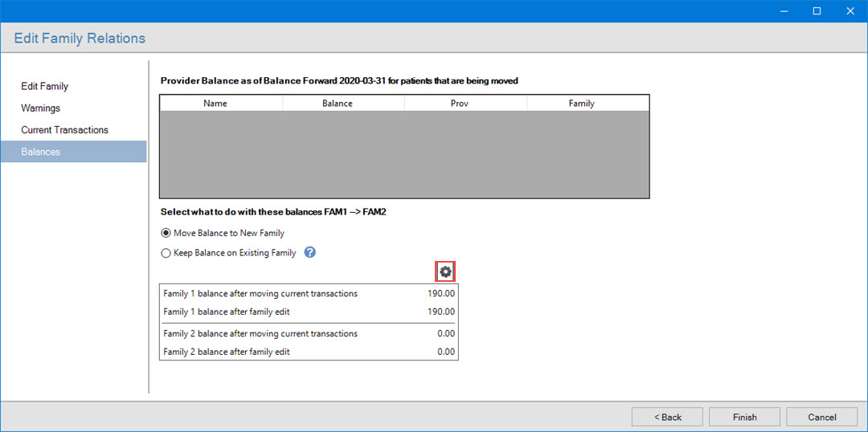Open the Edit Family step

[45, 86]
